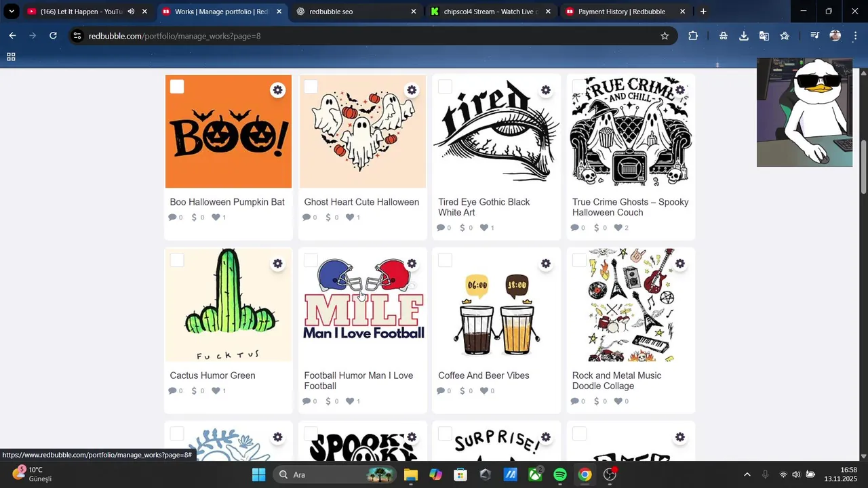
Task: Open browser downloads icon
Action: (x=744, y=36)
